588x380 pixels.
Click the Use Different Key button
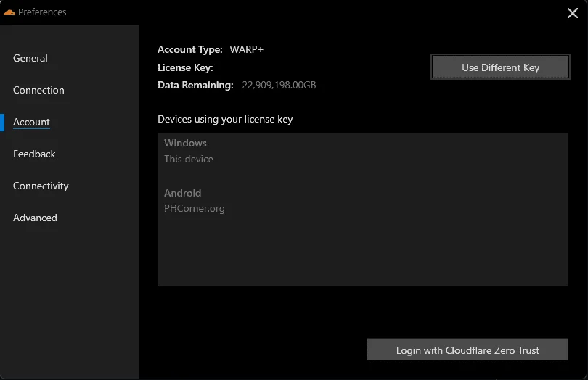500,67
